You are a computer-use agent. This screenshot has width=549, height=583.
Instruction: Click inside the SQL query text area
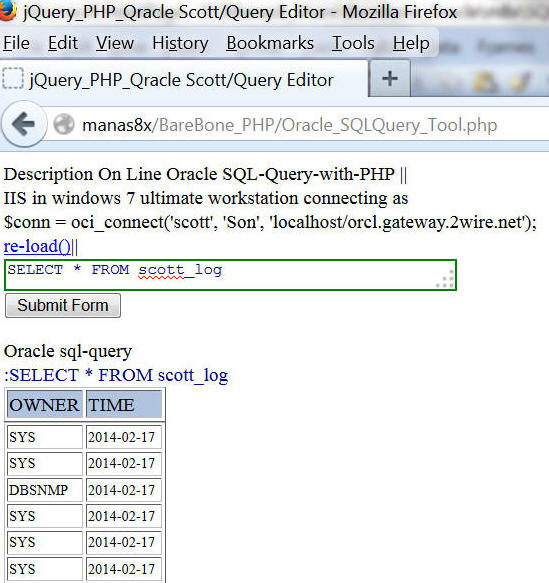(230, 275)
